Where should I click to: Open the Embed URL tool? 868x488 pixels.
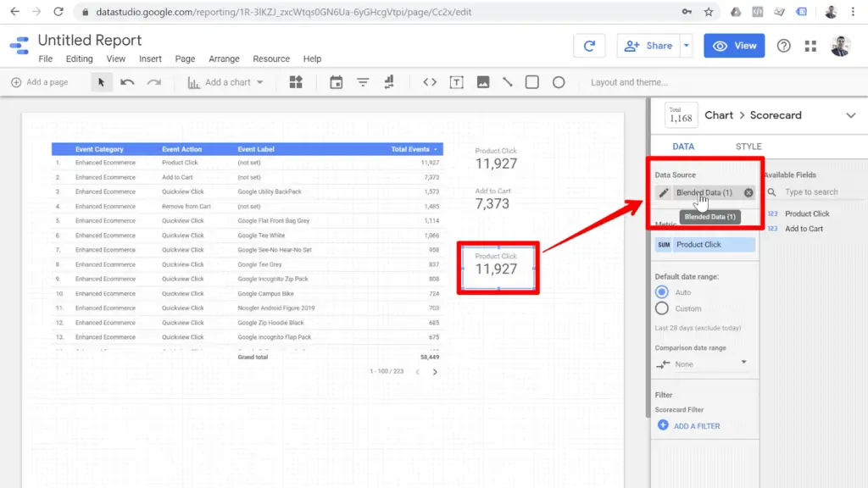point(430,82)
